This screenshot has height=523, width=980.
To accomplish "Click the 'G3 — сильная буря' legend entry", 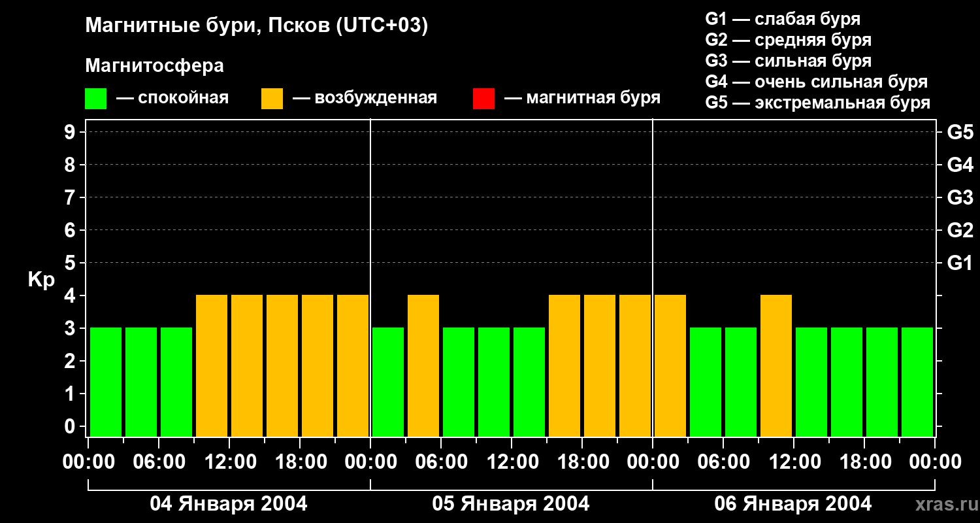I will point(788,61).
